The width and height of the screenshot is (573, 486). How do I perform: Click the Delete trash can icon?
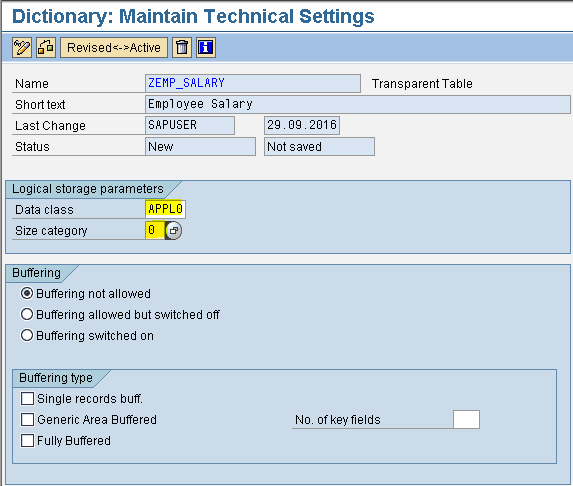pyautogui.click(x=182, y=48)
